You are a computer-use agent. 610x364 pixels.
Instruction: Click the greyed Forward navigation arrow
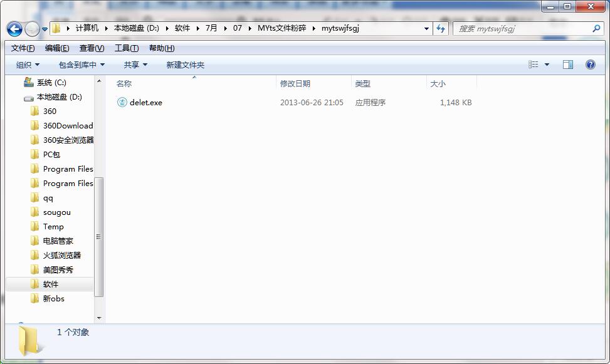tap(32, 29)
